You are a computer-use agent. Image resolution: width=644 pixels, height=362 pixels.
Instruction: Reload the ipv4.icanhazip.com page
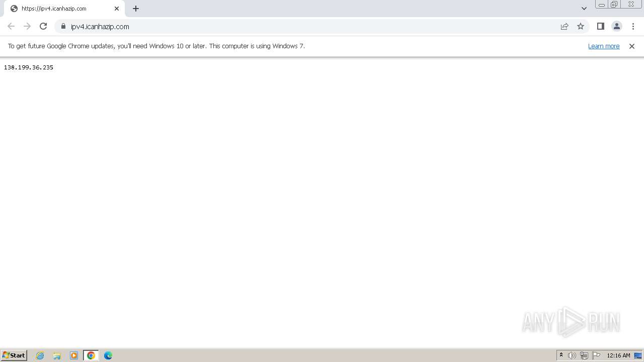43,26
